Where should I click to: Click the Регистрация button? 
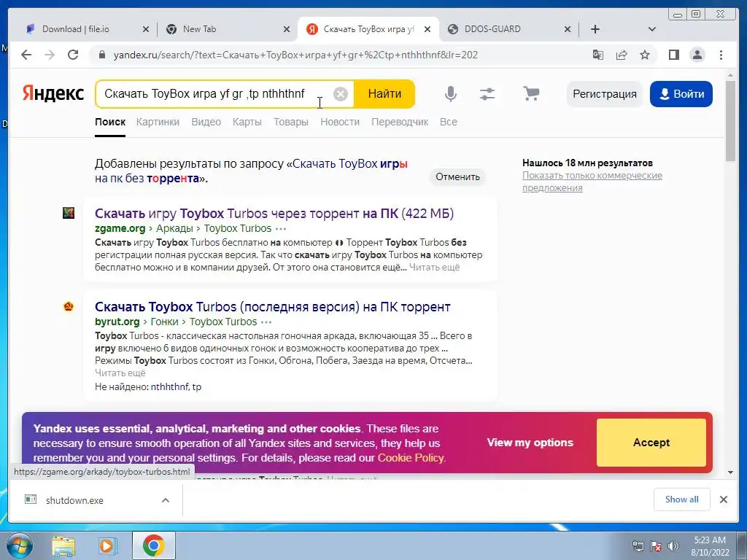(605, 94)
